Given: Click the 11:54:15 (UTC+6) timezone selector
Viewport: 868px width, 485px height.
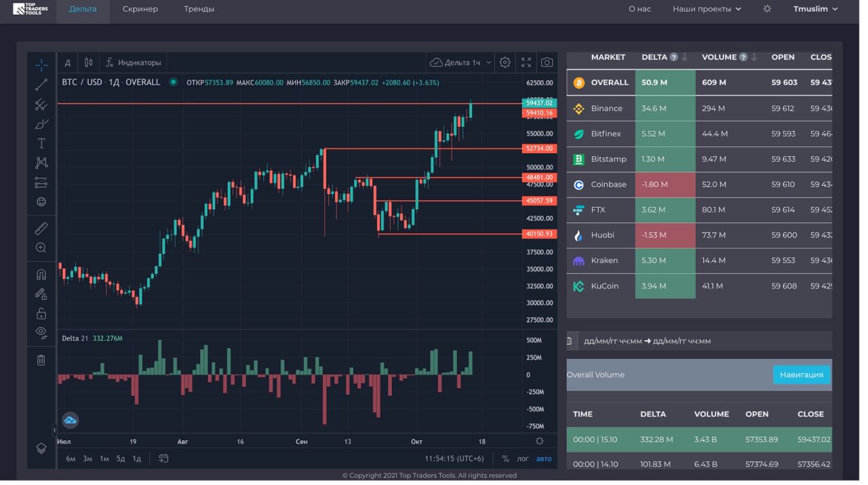Looking at the screenshot, I should tap(454, 459).
